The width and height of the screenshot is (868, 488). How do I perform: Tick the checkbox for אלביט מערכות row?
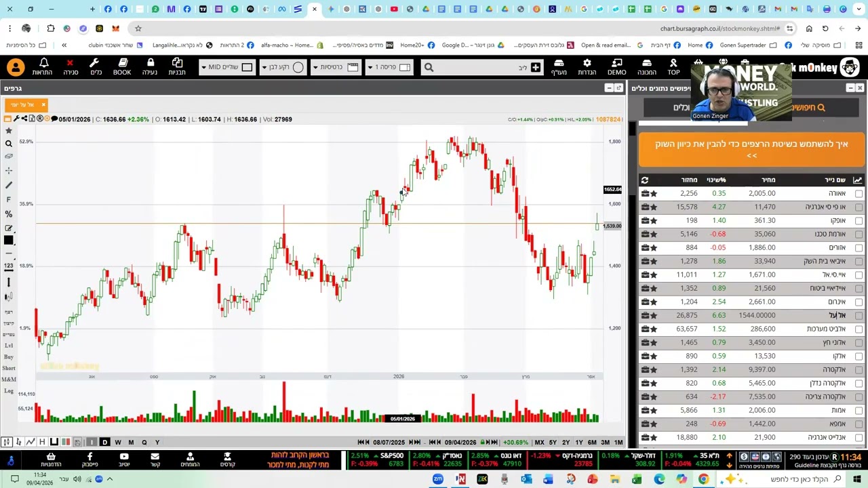(859, 329)
